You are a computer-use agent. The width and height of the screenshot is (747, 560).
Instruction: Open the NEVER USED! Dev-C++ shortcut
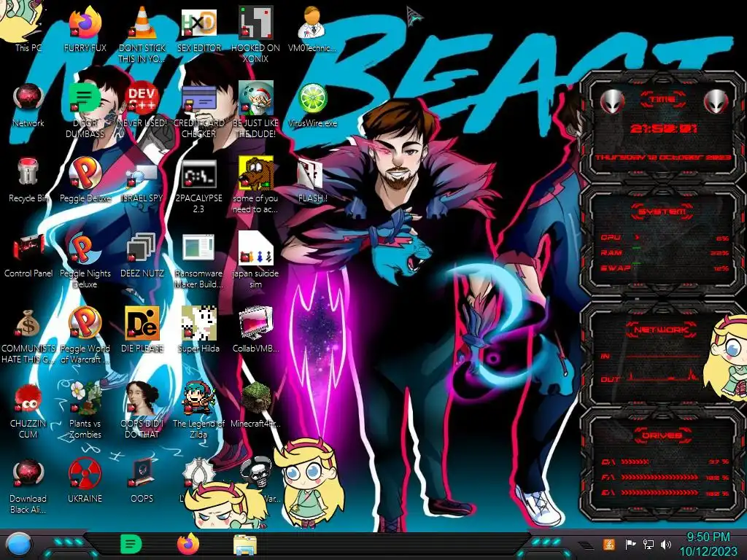pyautogui.click(x=142, y=98)
